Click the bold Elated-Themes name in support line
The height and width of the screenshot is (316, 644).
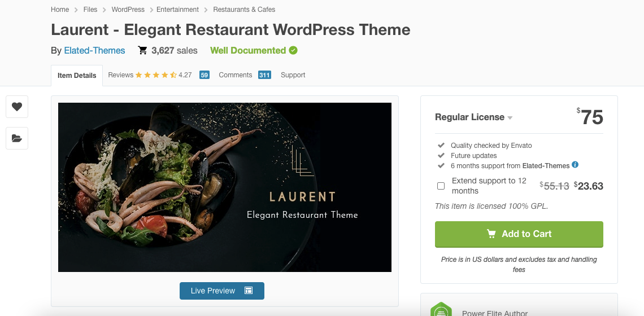(546, 166)
